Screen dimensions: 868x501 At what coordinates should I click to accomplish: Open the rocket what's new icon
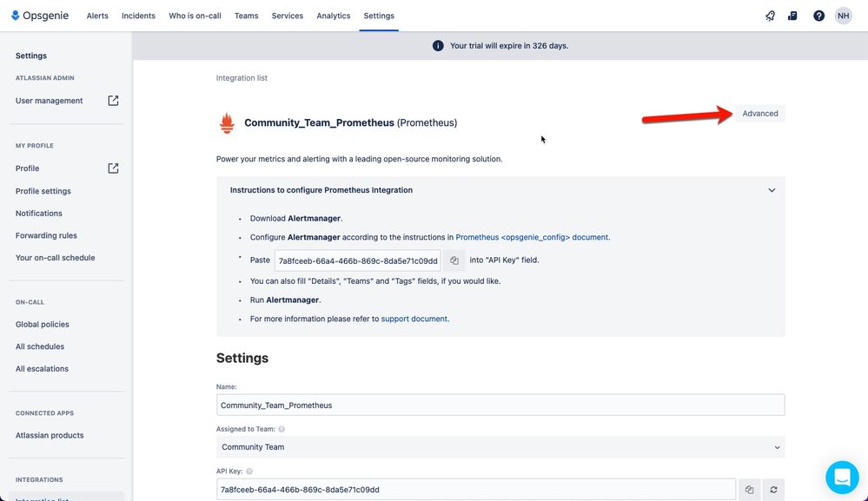[770, 16]
